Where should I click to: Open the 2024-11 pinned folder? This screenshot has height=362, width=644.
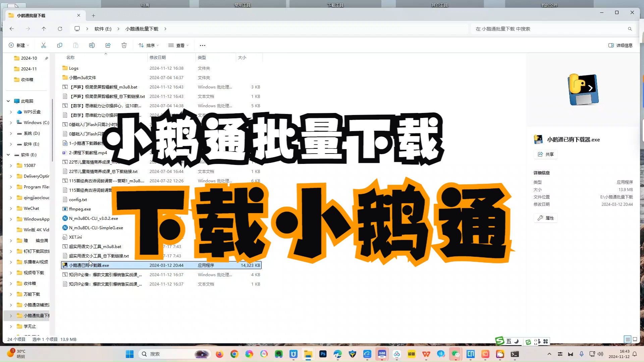29,69
